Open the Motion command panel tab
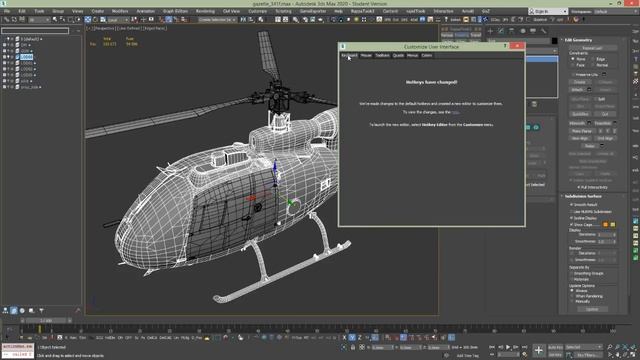This screenshot has width=640, height=360. (522, 31)
